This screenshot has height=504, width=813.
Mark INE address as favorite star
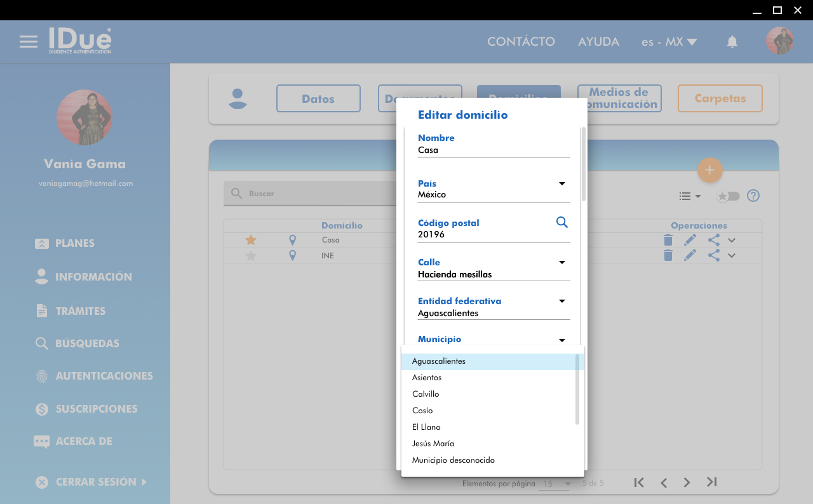point(251,256)
